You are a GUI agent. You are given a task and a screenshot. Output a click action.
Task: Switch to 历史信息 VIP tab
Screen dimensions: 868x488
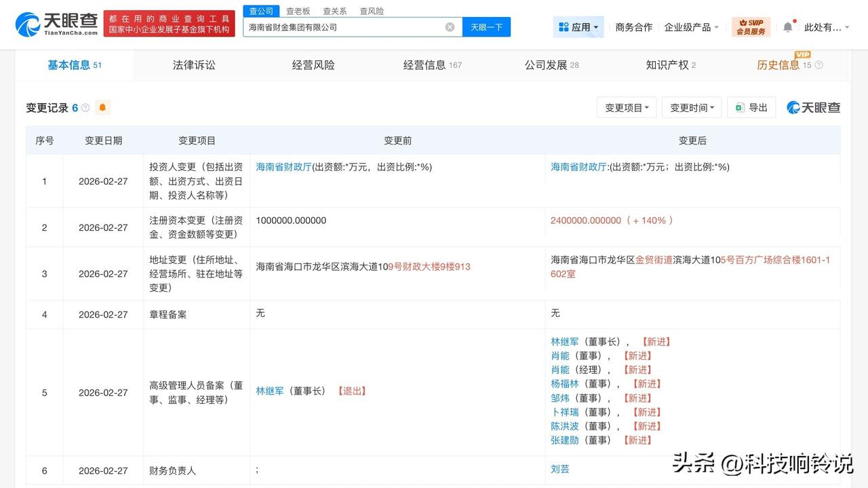tap(784, 65)
